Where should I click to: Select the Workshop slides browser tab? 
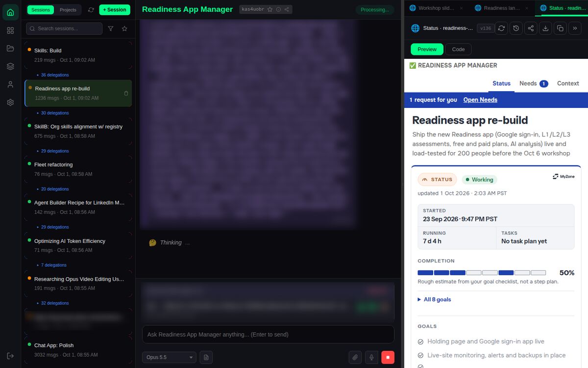click(x=436, y=8)
